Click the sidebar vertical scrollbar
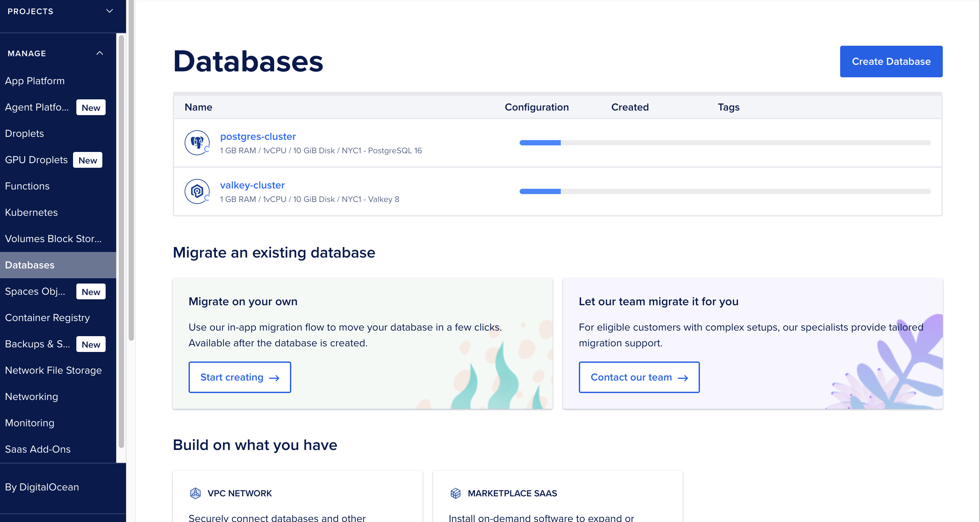980x522 pixels. tap(121, 239)
